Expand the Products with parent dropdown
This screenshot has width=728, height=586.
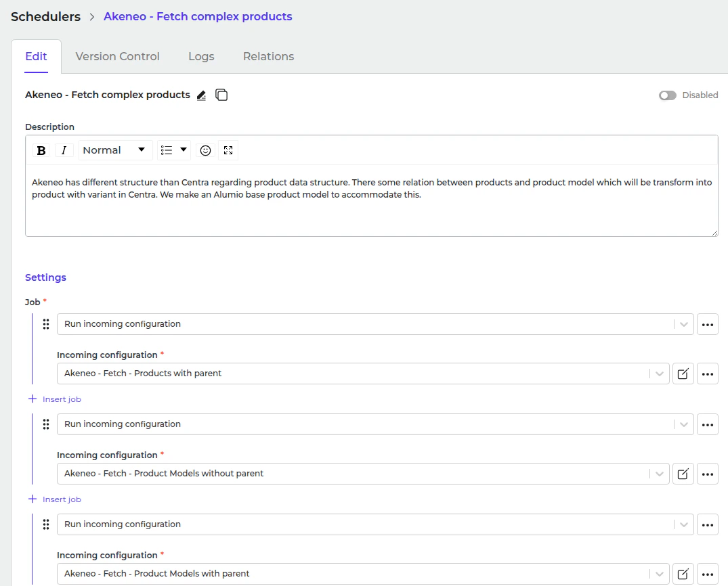[x=660, y=374]
